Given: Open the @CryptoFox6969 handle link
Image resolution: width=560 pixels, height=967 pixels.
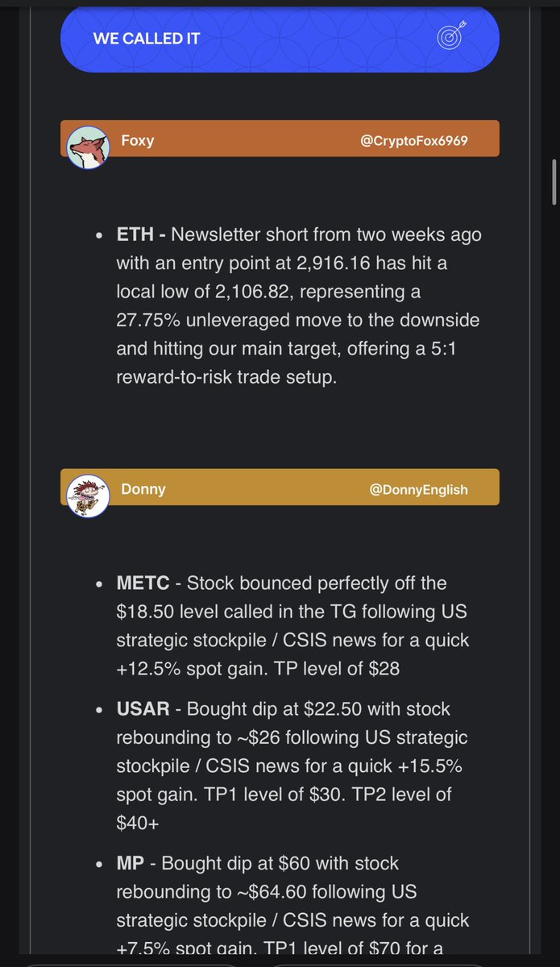Looking at the screenshot, I should [414, 141].
